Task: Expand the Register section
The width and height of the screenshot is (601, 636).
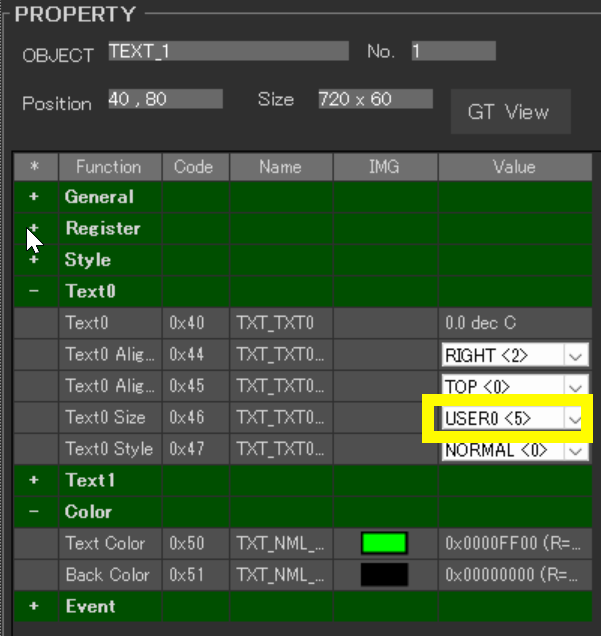Action: 35,228
